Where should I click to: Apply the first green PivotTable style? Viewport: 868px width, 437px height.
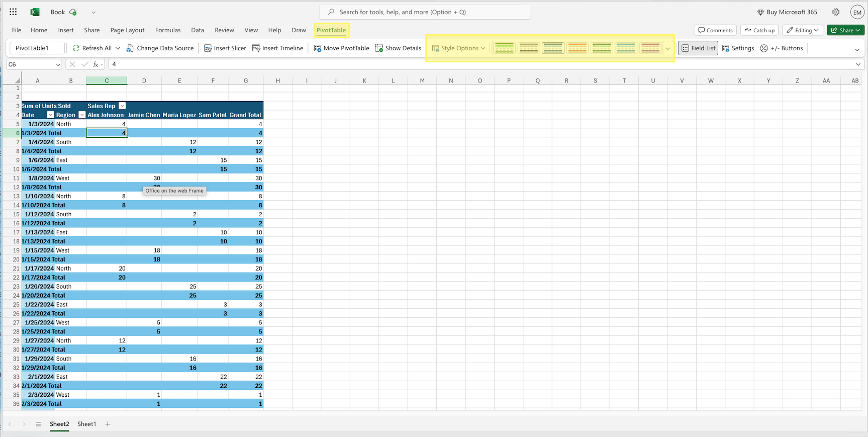pyautogui.click(x=504, y=48)
